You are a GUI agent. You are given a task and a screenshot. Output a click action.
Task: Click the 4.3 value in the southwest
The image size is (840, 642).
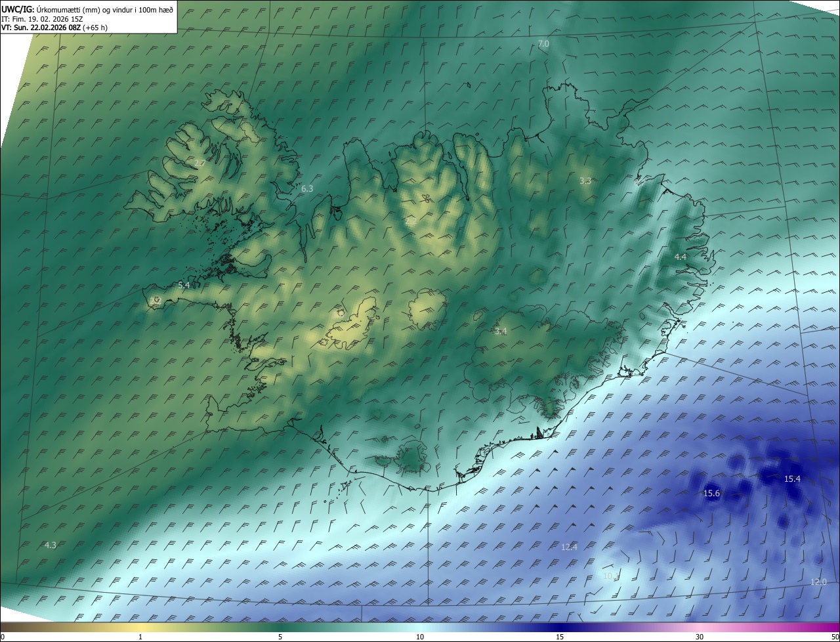tap(50, 545)
